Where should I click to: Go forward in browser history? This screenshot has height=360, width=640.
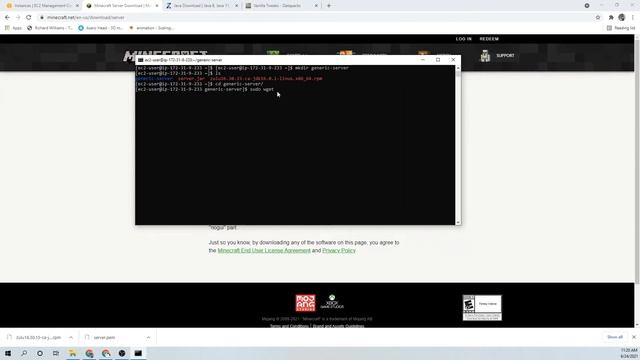click(x=18, y=18)
